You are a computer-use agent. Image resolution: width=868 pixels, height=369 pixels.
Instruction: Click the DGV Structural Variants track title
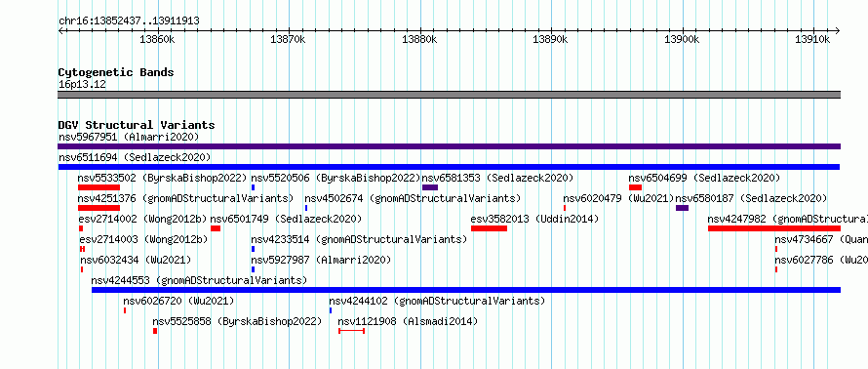[x=137, y=125]
